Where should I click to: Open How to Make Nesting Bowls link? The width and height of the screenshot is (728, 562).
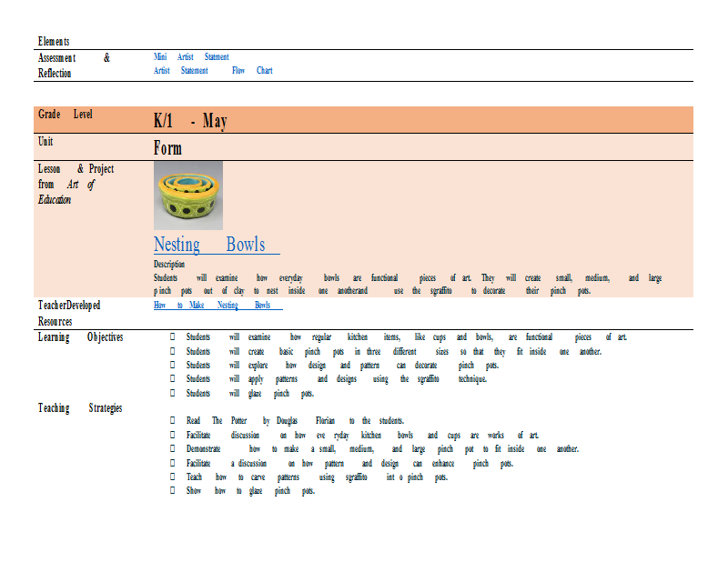218,305
